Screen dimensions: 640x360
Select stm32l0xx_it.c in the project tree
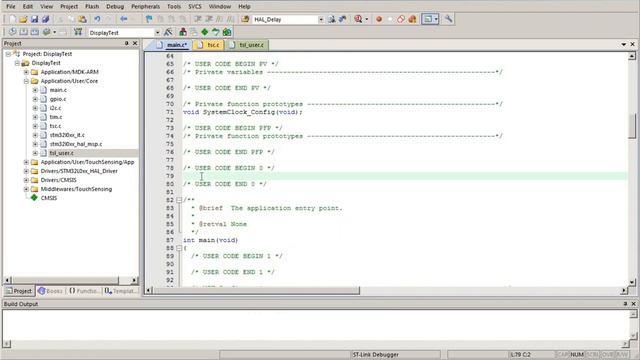pos(67,135)
